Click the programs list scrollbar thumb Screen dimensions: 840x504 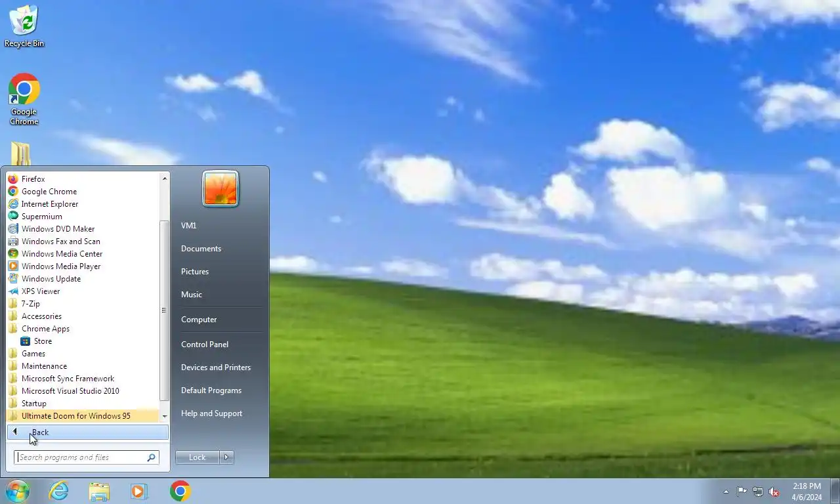coord(165,310)
